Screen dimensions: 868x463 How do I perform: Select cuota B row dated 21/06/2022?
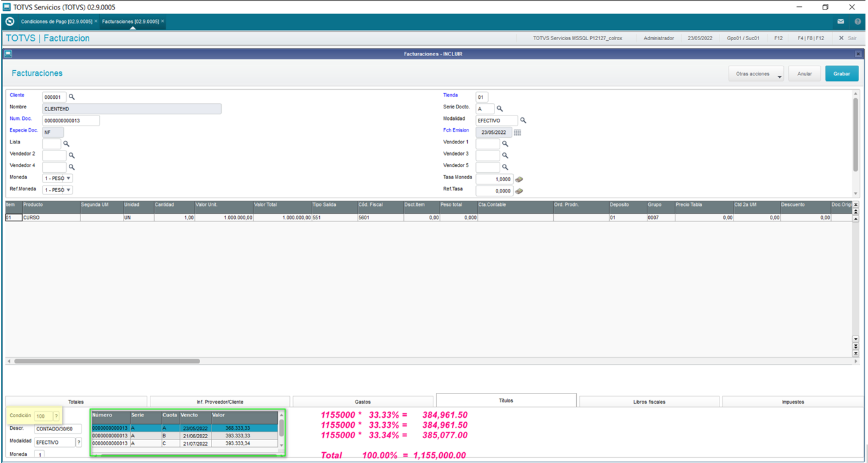pyautogui.click(x=185, y=436)
